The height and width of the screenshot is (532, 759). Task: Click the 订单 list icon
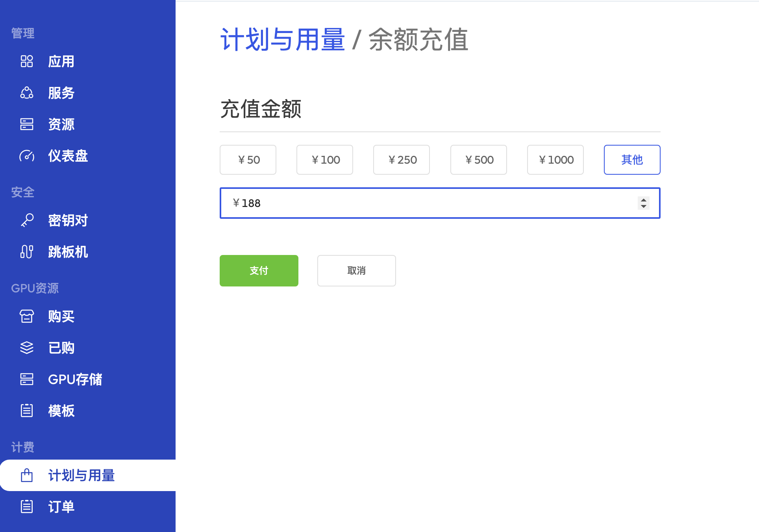[x=27, y=507]
